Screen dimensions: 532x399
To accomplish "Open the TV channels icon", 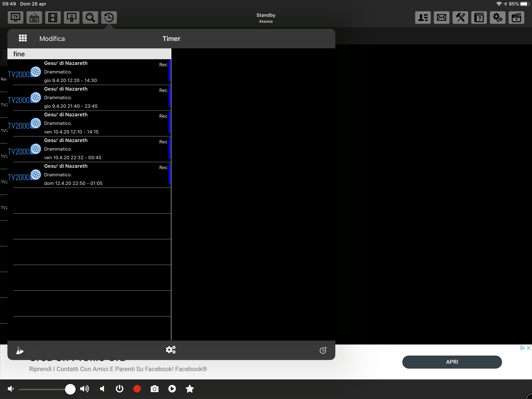I will [15, 17].
